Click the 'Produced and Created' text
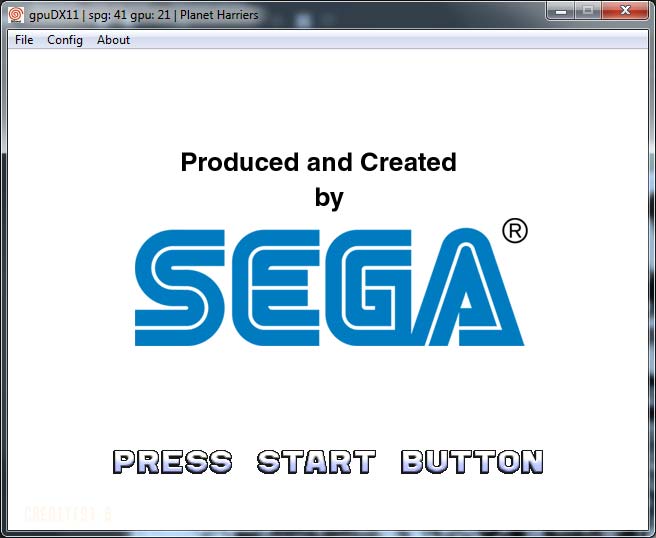Image resolution: width=656 pixels, height=538 pixels. (318, 162)
